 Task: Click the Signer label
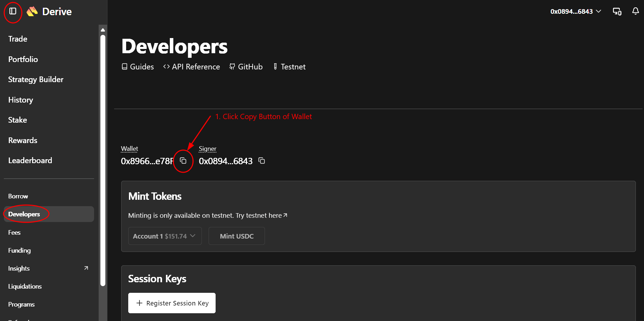(208, 149)
